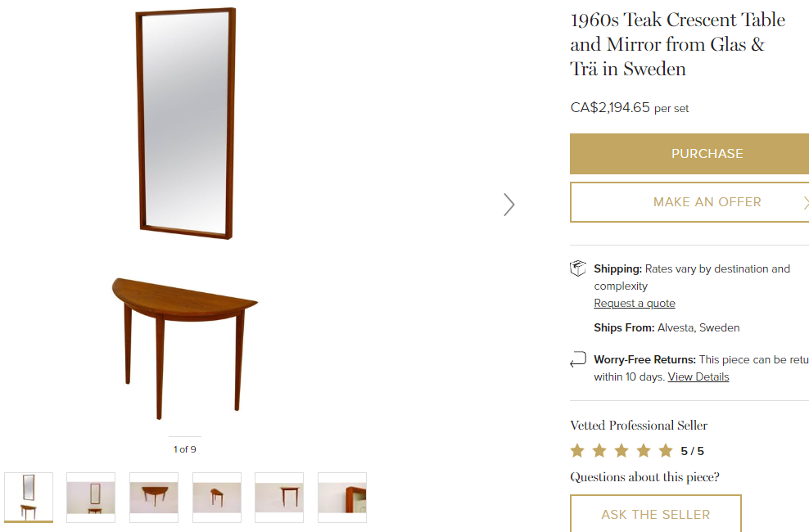Select the last thumbnail showing the mirror
The width and height of the screenshot is (809, 532).
coord(341,497)
